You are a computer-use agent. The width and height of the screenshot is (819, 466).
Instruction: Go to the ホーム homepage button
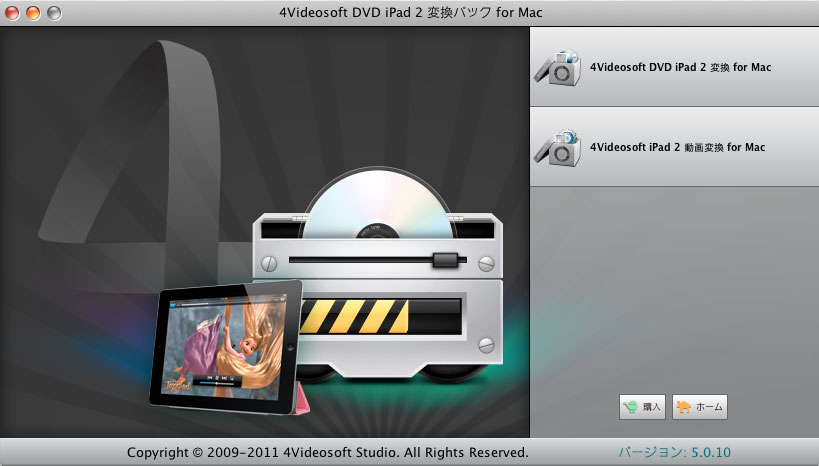(699, 407)
